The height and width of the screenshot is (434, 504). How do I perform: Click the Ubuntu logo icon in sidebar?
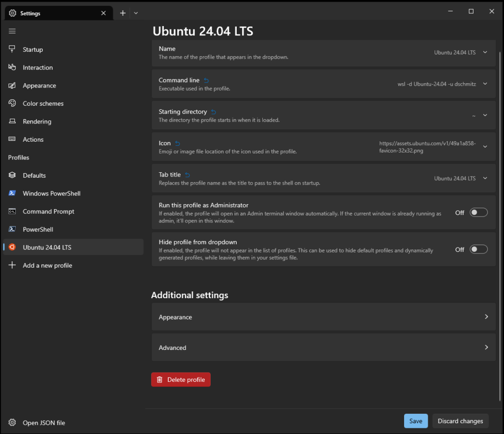12,247
